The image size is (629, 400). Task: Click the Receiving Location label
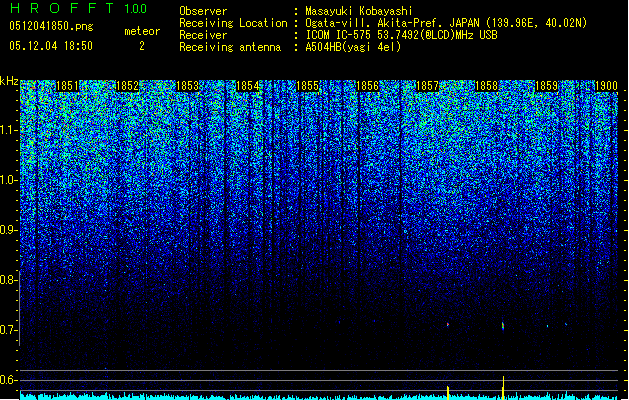click(x=233, y=23)
